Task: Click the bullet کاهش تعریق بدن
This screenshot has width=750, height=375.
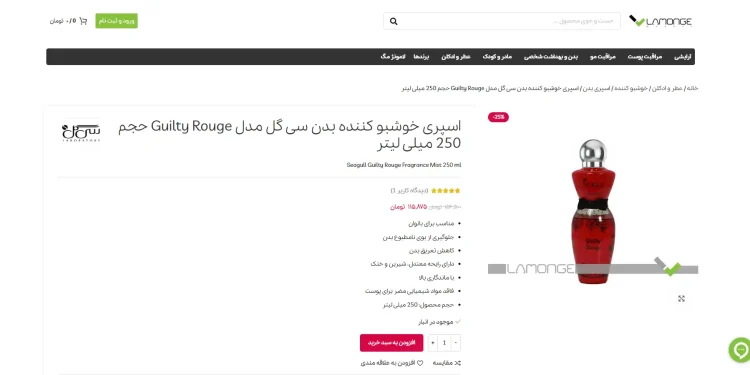Action: [431, 250]
